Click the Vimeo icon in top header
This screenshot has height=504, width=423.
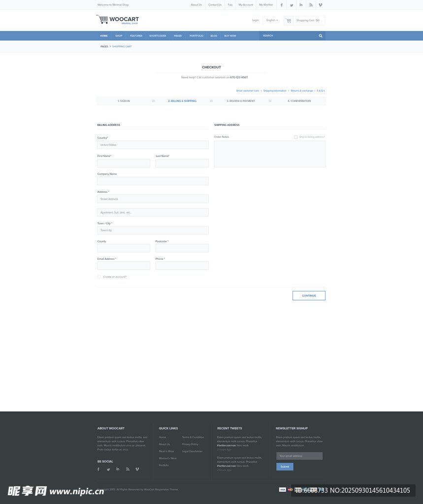(x=321, y=5)
